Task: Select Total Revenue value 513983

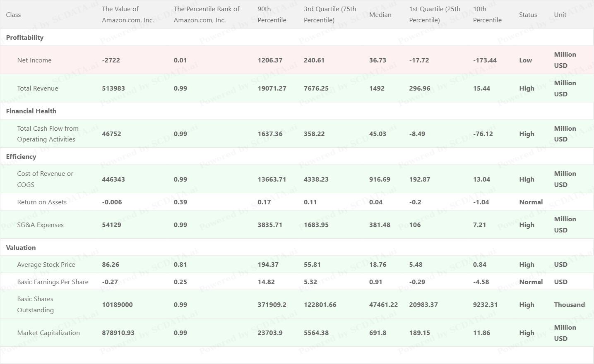Action: (113, 88)
